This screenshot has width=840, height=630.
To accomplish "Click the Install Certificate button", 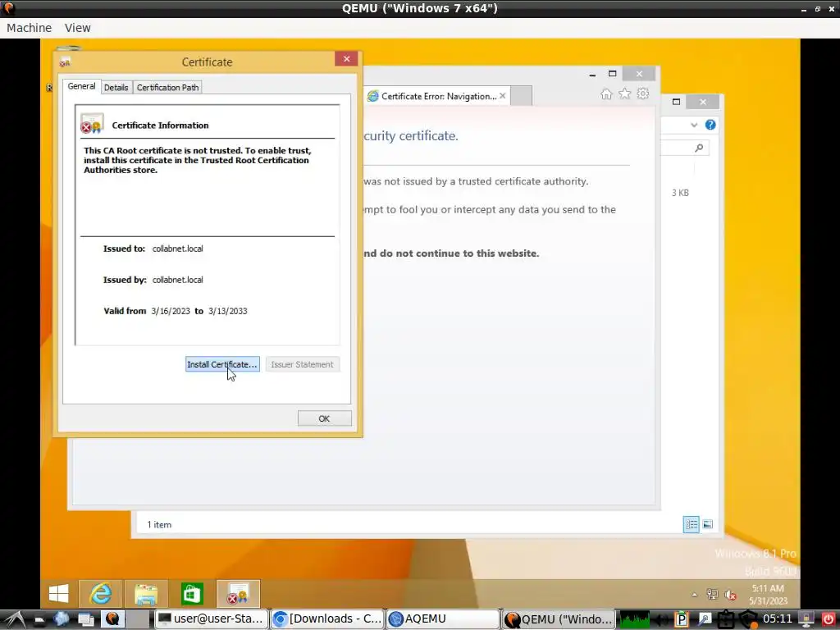I will (x=222, y=364).
